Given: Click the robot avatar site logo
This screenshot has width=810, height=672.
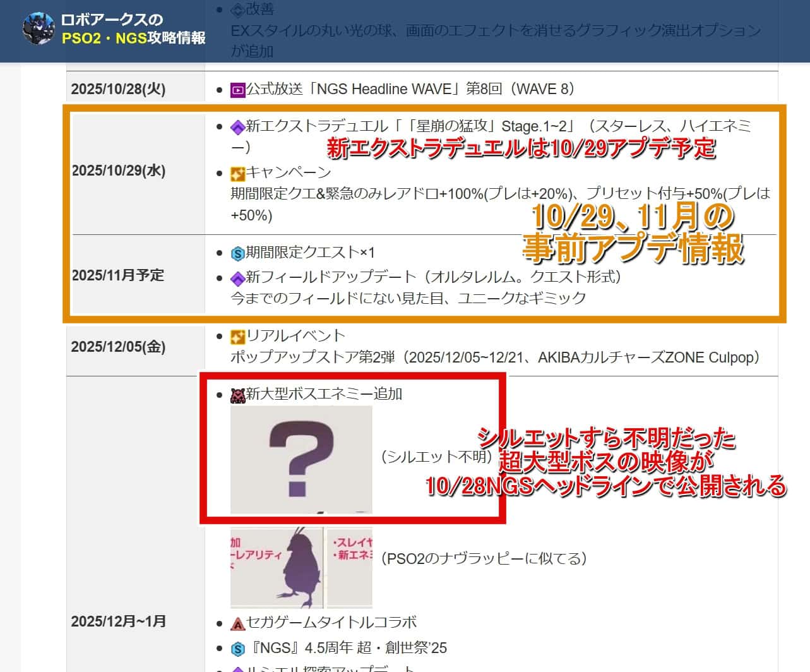Looking at the screenshot, I should [x=39, y=28].
